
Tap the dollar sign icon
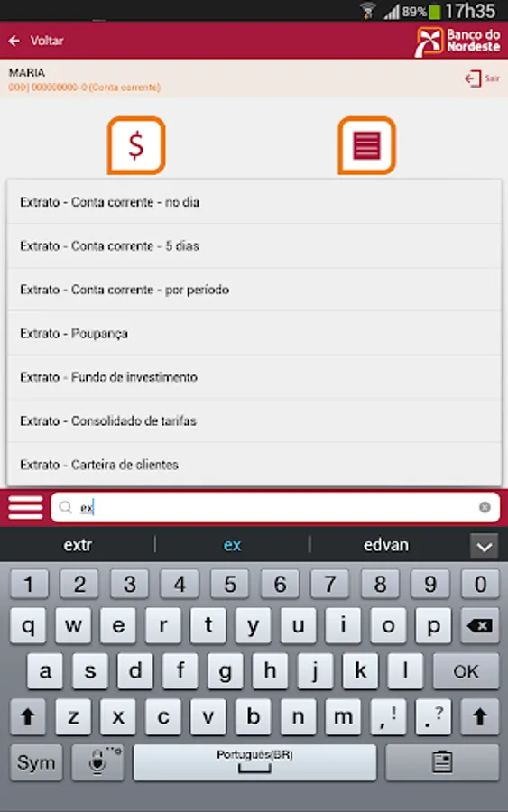[x=136, y=145]
